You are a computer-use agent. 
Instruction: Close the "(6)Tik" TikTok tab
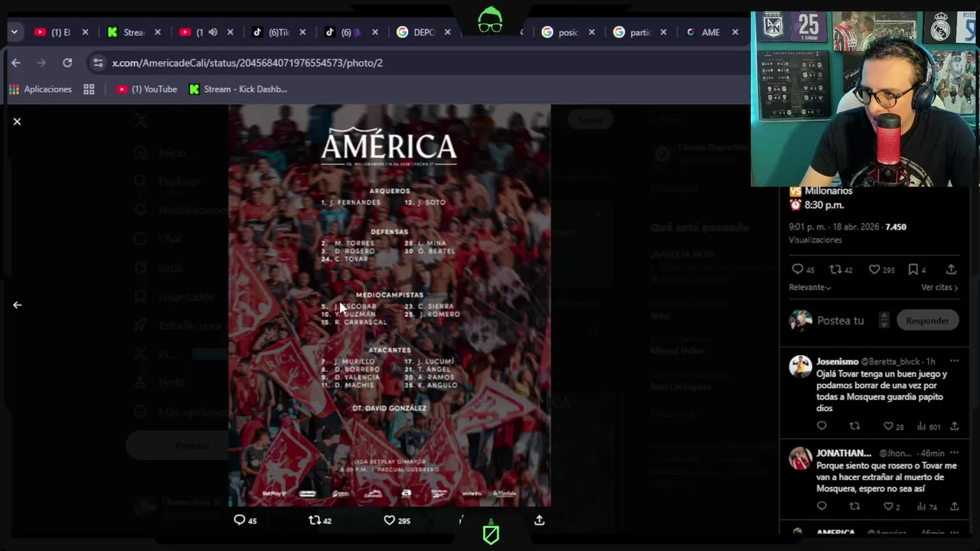(x=302, y=32)
